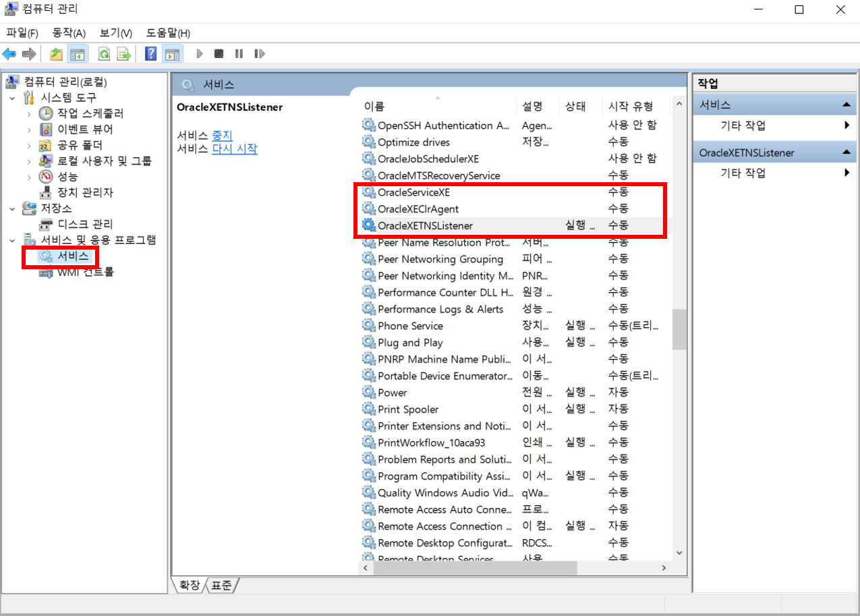
Task: Open the 보기(V) menu
Action: [116, 33]
